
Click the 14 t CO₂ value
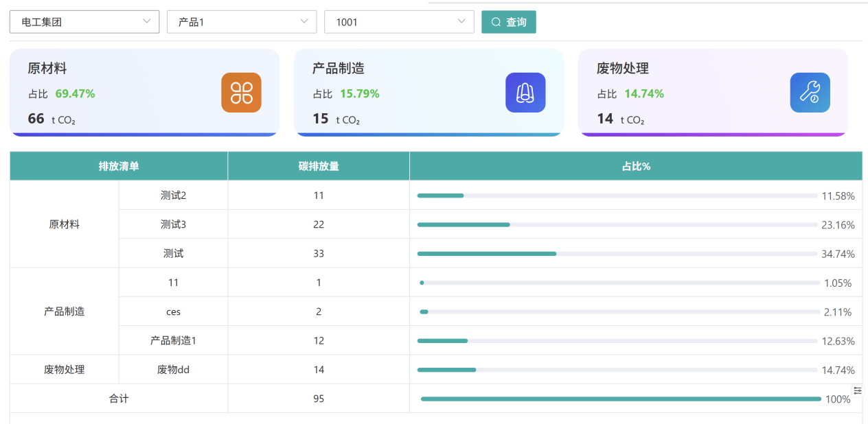tap(621, 119)
